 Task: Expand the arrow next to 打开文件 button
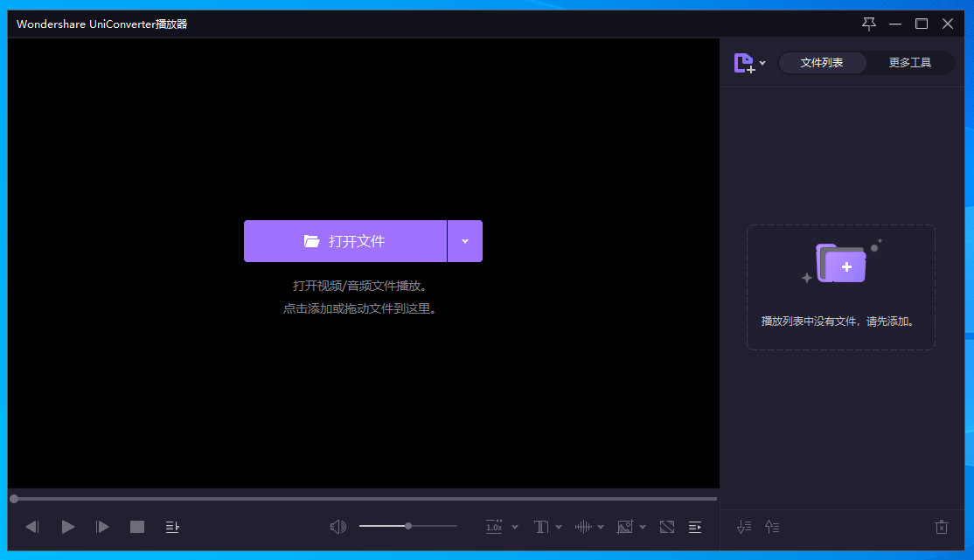(x=465, y=241)
